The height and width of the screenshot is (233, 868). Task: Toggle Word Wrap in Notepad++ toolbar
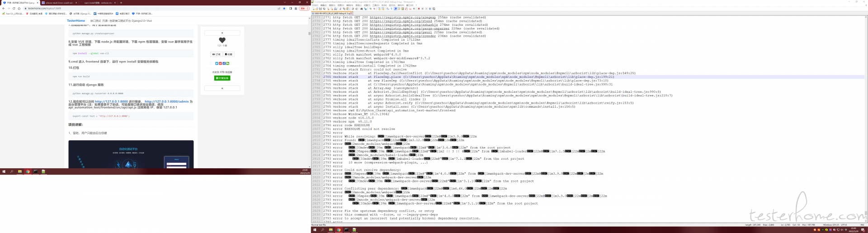click(x=388, y=9)
